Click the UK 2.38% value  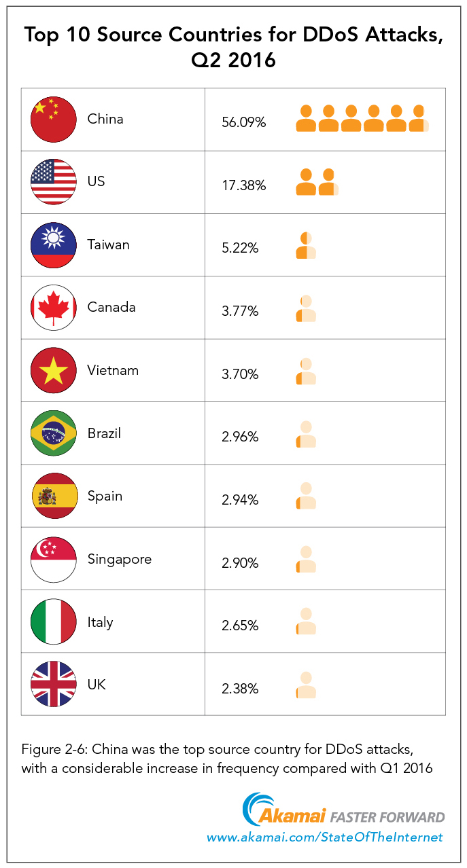(x=240, y=689)
